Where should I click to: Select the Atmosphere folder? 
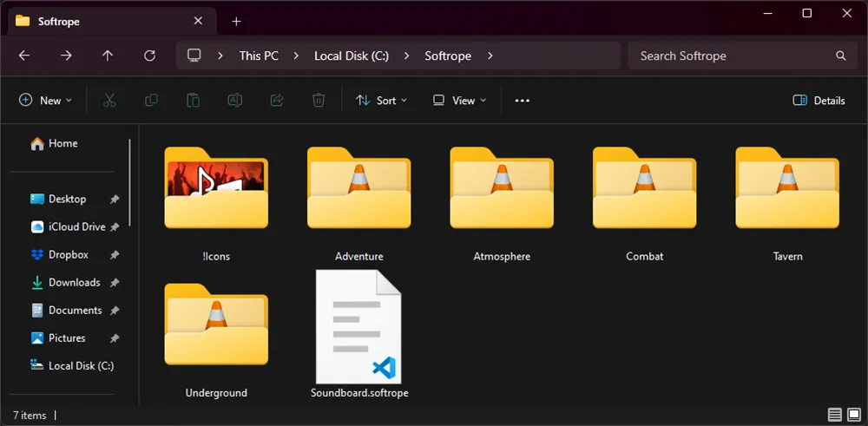(x=502, y=204)
